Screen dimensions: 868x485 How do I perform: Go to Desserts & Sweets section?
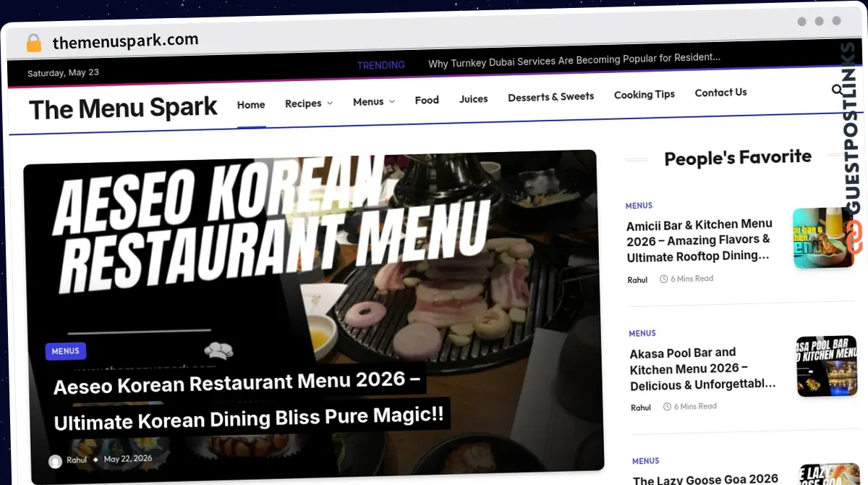click(x=551, y=96)
